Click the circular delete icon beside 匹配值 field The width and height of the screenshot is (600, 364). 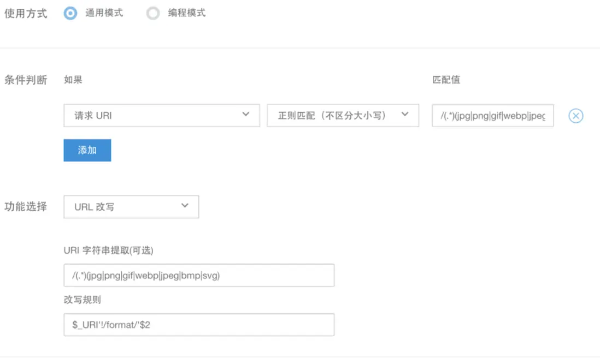(x=575, y=115)
